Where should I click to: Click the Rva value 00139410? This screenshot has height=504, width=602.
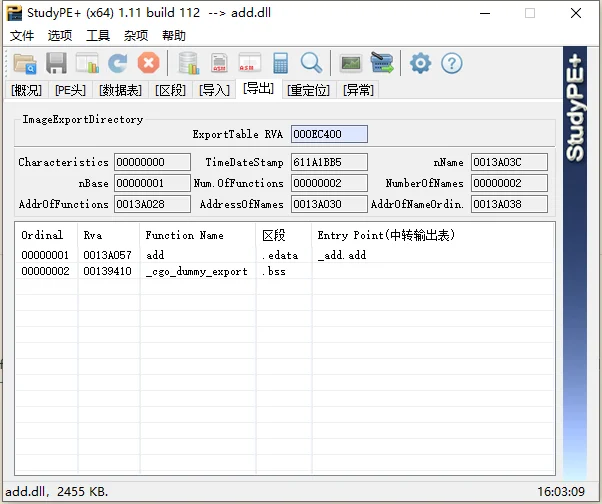click(x=108, y=271)
